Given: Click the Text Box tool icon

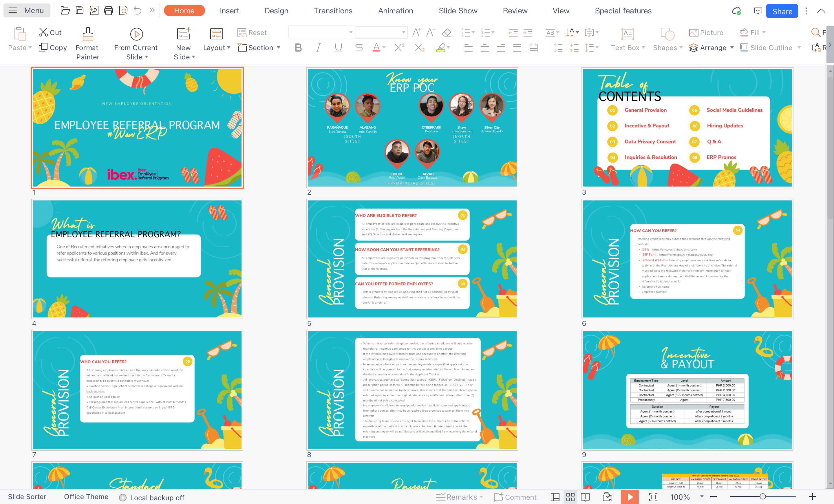Looking at the screenshot, I should tap(628, 34).
